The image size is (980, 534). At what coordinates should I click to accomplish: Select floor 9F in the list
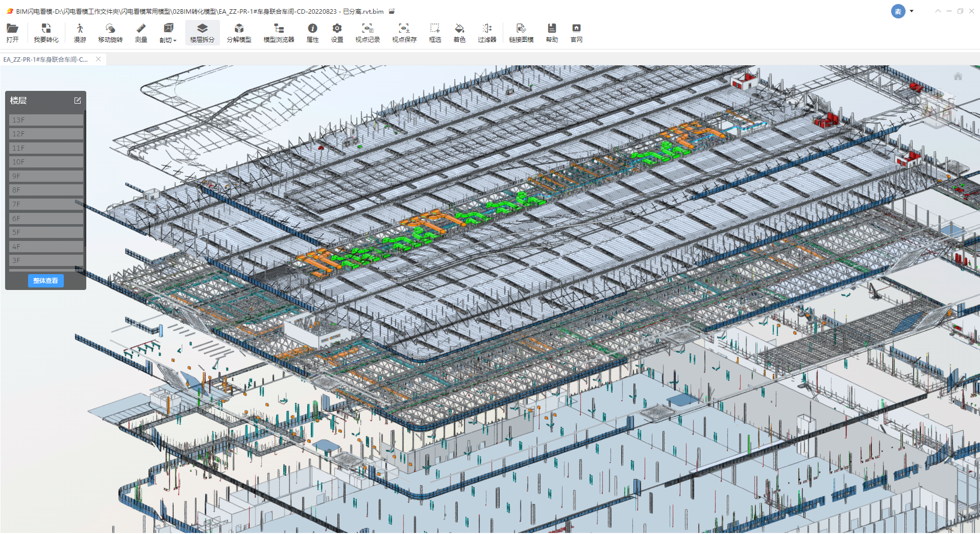46,176
